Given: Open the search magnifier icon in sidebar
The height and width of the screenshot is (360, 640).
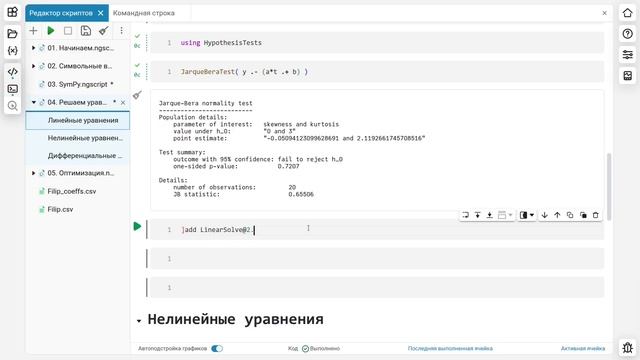Looking at the screenshot, I should (13, 106).
